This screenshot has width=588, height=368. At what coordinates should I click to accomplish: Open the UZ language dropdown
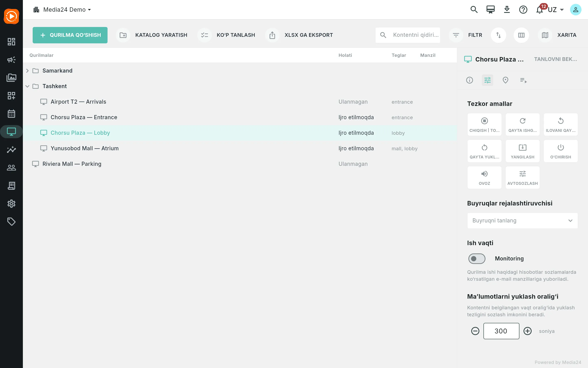556,10
